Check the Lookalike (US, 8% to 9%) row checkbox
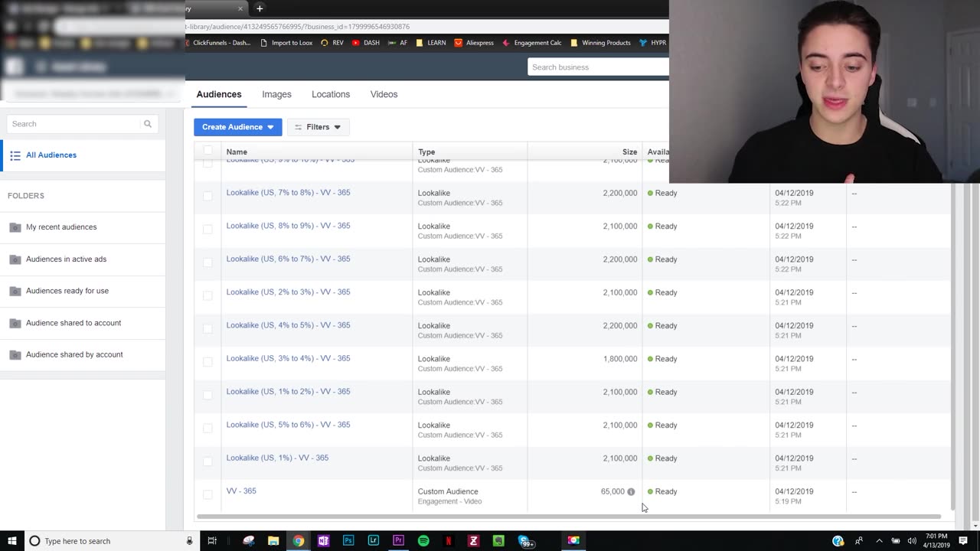This screenshot has height=551, width=980. [207, 229]
